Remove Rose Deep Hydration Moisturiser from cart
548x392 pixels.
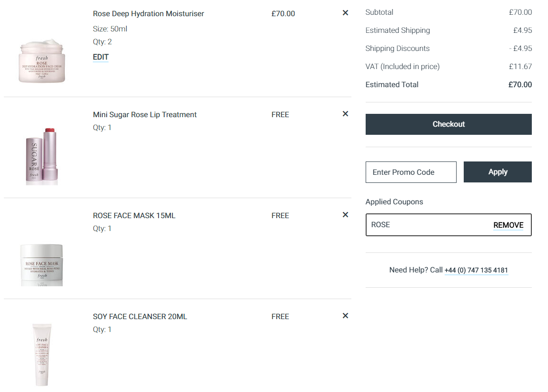coord(345,13)
